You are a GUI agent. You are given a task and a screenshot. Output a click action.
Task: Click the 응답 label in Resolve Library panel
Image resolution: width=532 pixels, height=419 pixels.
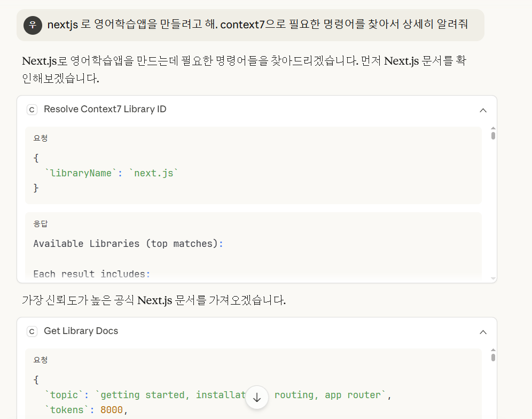tap(41, 224)
